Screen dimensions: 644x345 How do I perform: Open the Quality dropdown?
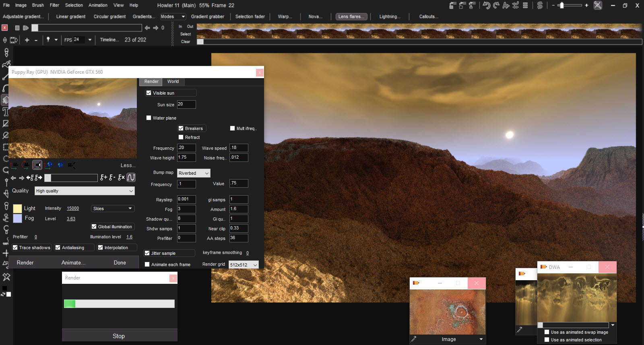click(85, 191)
